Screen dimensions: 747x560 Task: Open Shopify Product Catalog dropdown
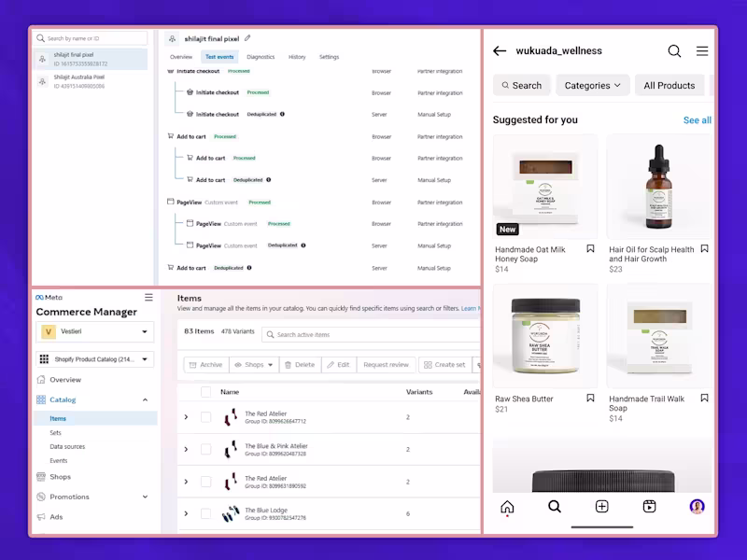pos(95,359)
